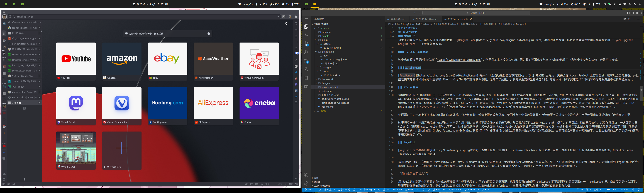Toggle Vivaldi tiling via status bar icon
The image size is (644, 193).
tap(252, 184)
